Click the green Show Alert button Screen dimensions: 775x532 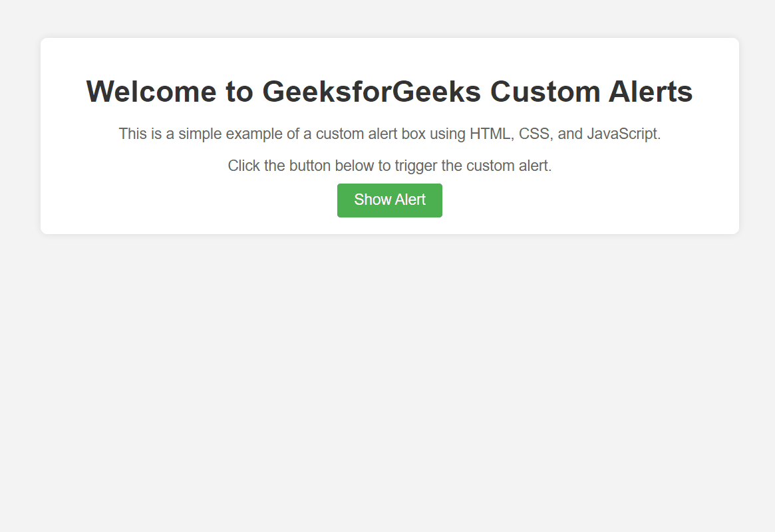pos(389,200)
